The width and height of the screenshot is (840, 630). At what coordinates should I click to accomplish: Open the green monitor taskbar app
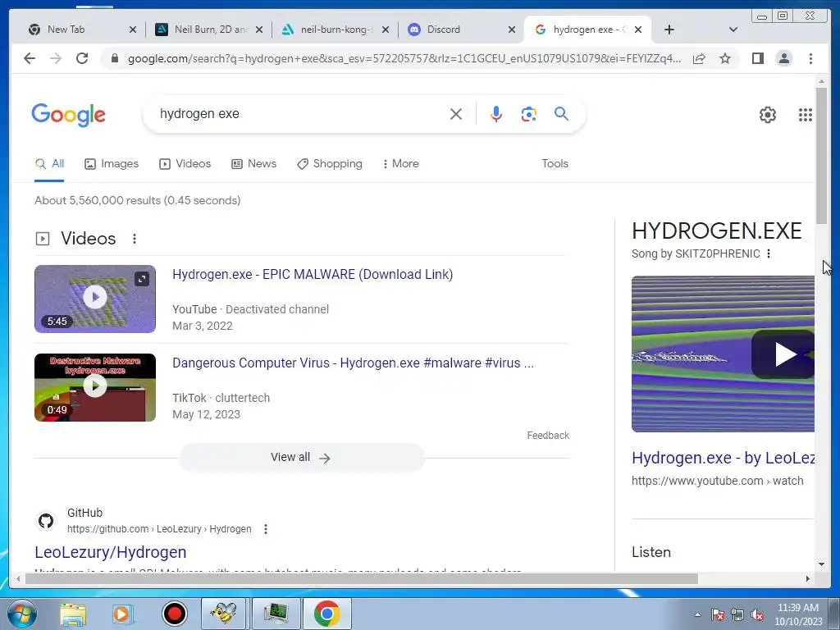(276, 614)
